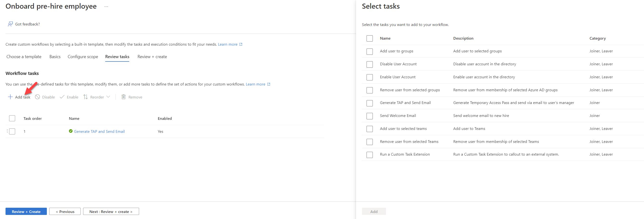Click the Name header in Workflow tasks table
644x219 pixels.
[74, 118]
